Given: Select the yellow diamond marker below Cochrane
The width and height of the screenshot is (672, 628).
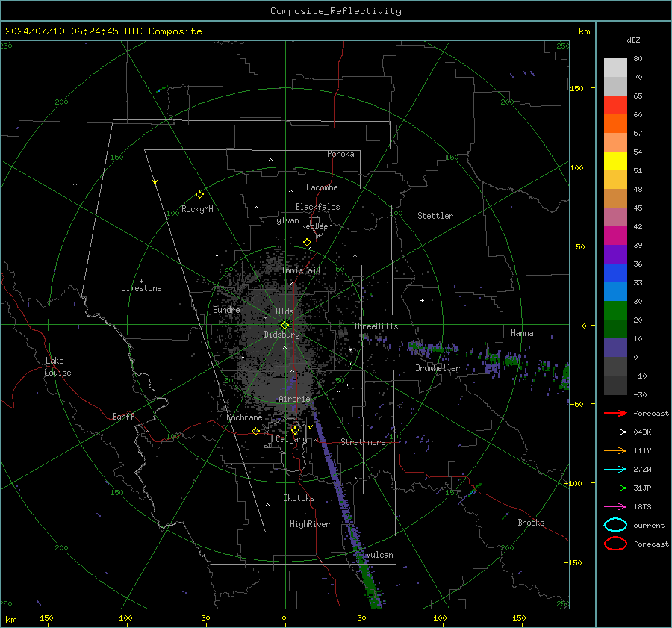Looking at the screenshot, I should point(256,431).
